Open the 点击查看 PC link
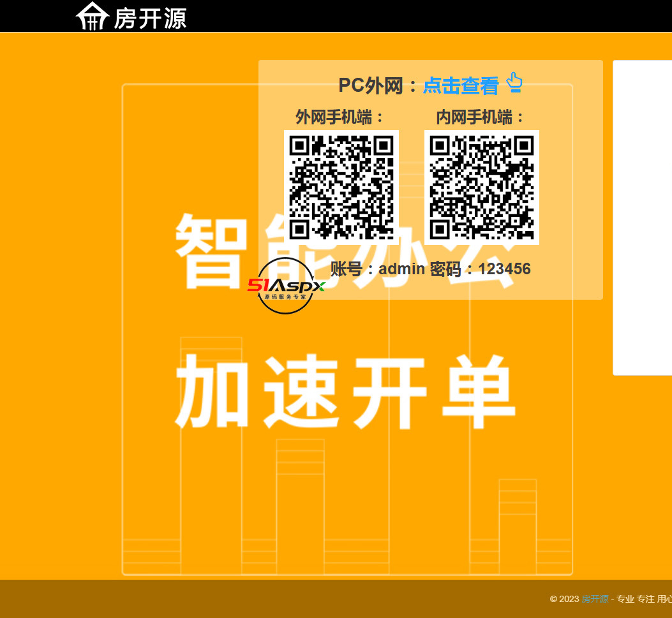This screenshot has width=672, height=618. coord(461,85)
